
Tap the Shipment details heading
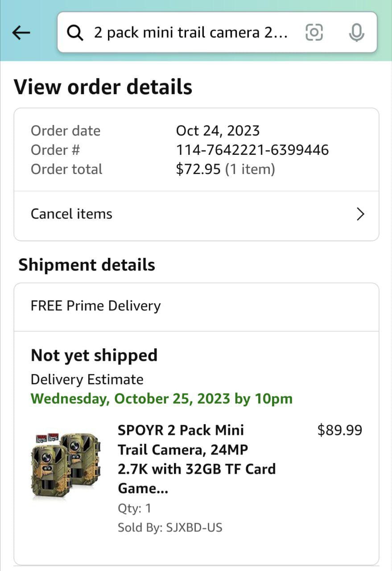click(x=87, y=265)
